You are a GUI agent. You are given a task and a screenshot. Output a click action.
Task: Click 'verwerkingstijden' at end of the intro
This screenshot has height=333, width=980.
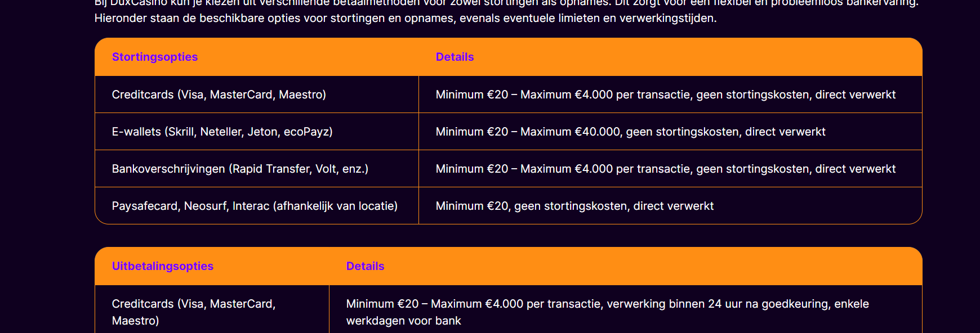[x=668, y=18]
